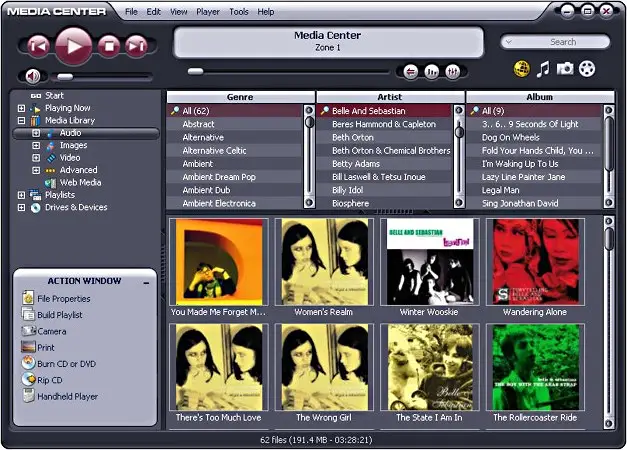The image size is (627, 450).
Task: Click Rip CD in the Action Window
Action: tap(50, 380)
